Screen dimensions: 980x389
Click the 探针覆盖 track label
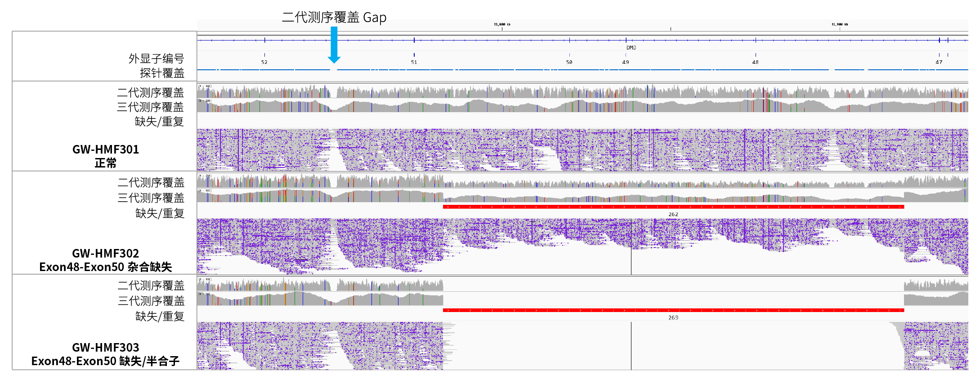[x=162, y=73]
